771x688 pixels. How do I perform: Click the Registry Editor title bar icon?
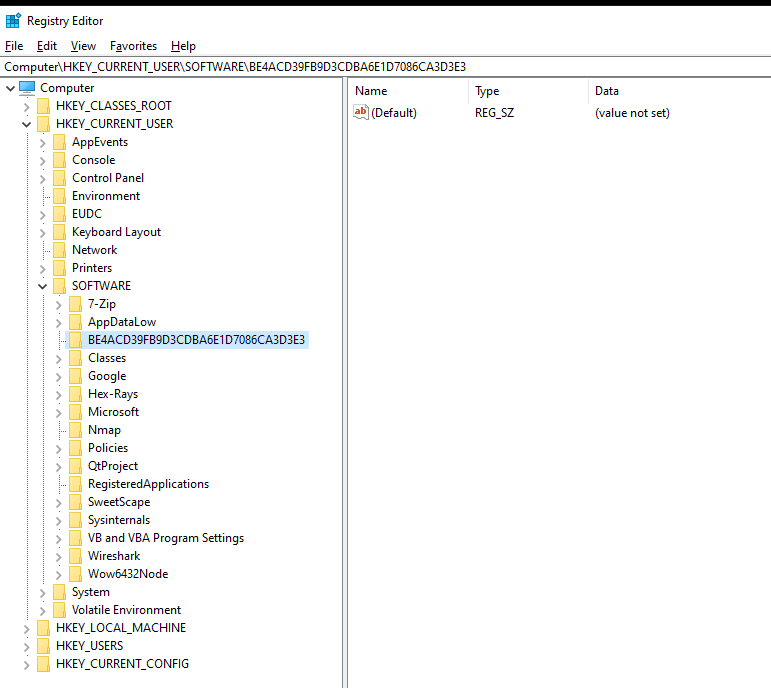(x=13, y=21)
